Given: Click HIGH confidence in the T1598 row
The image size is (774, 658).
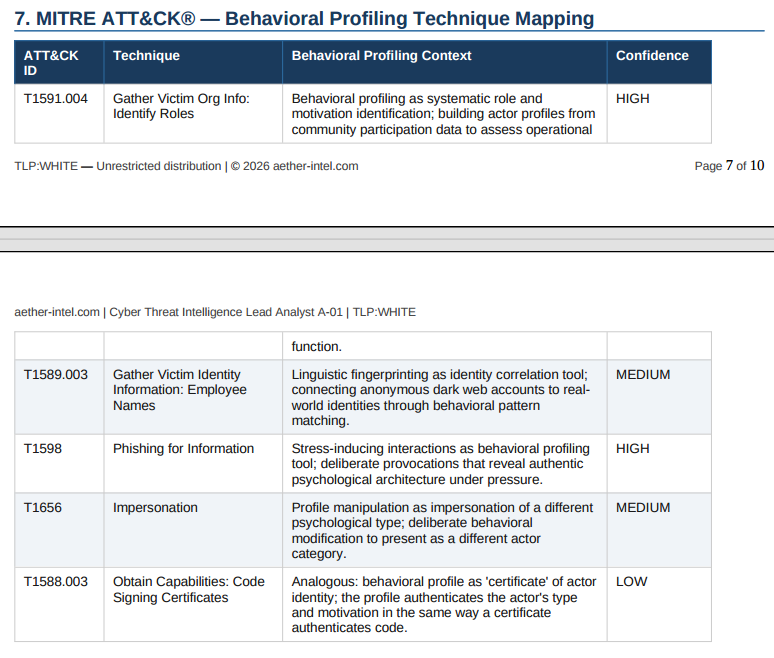Looking at the screenshot, I should [x=659, y=464].
